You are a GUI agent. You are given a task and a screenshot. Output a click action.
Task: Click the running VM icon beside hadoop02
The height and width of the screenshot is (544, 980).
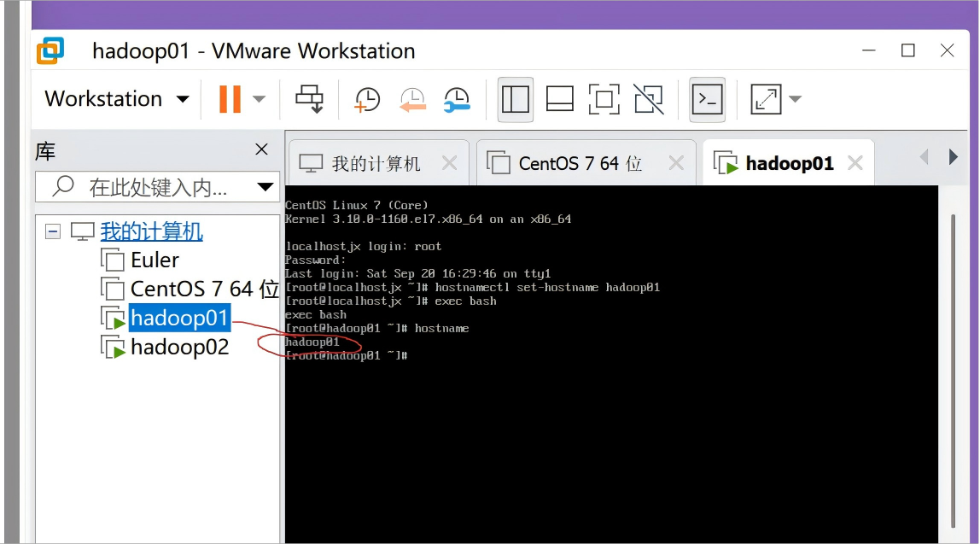(114, 347)
